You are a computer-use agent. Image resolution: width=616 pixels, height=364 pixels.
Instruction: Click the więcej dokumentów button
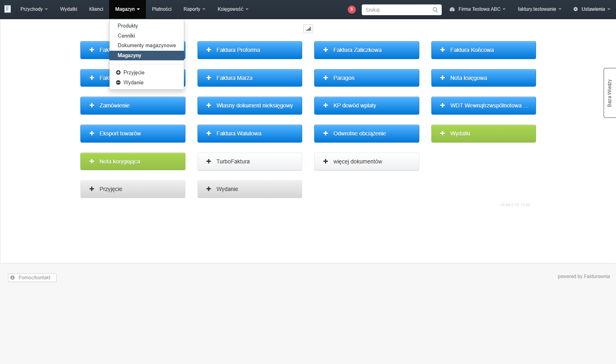367,161
